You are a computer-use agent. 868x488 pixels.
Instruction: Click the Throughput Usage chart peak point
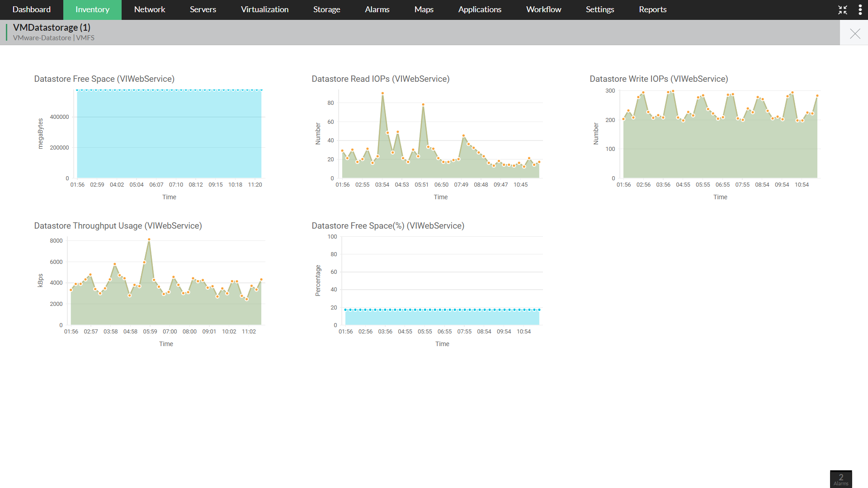(x=149, y=239)
